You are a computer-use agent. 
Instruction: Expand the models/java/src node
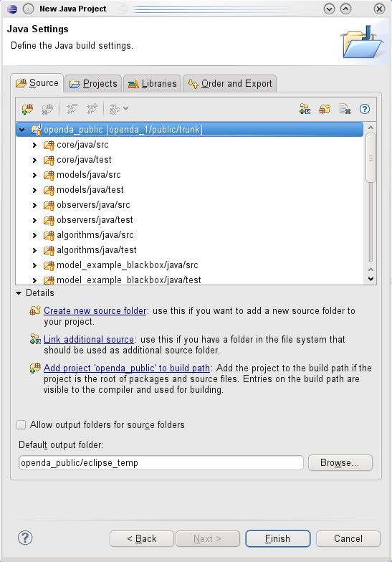coord(34,175)
